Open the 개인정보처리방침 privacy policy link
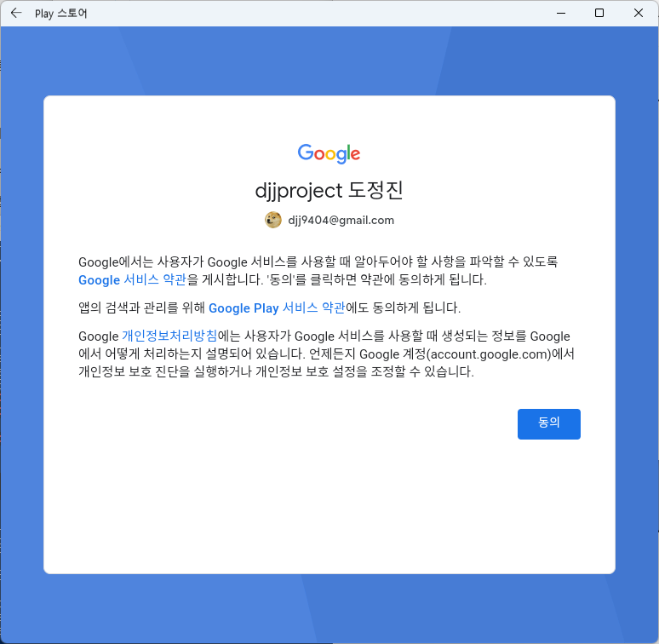659x644 pixels. point(169,336)
